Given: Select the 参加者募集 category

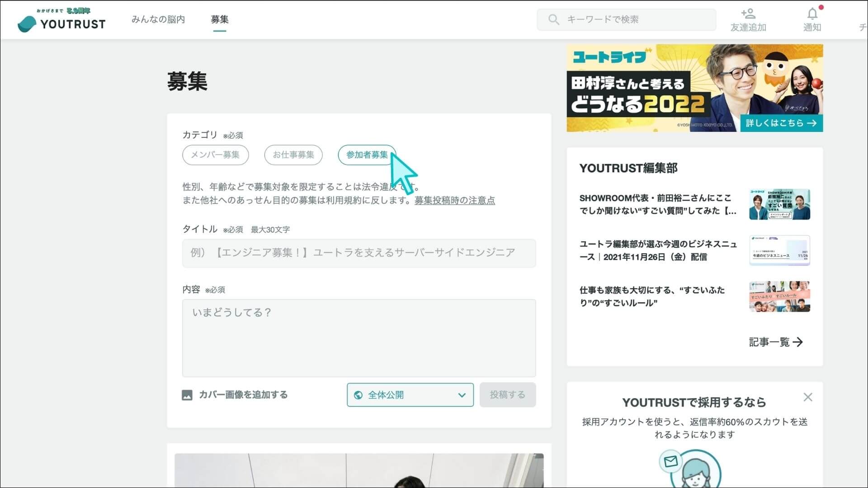Looking at the screenshot, I should [367, 155].
